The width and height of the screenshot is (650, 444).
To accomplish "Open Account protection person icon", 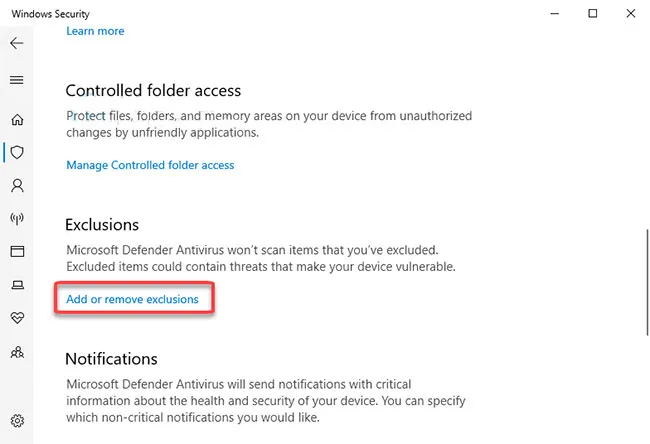I will click(x=16, y=186).
